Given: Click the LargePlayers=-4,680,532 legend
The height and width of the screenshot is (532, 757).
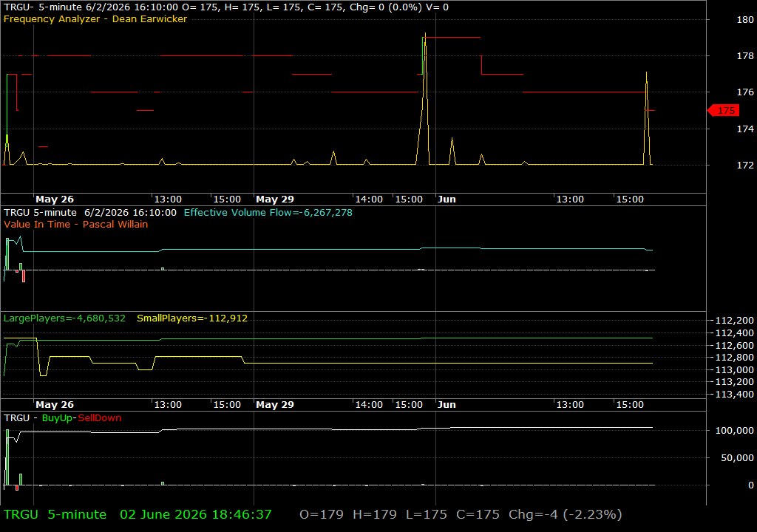Looking at the screenshot, I should pyautogui.click(x=64, y=318).
